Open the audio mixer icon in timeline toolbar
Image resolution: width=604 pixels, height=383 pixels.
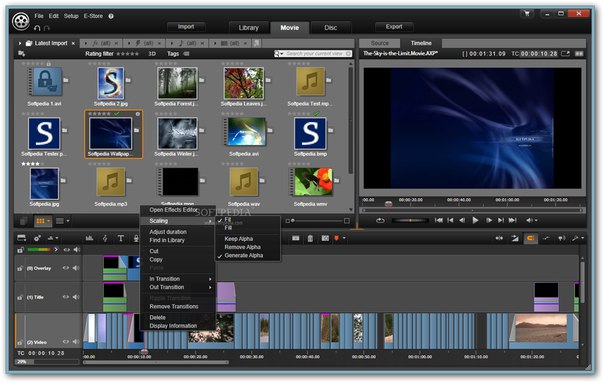(x=89, y=239)
